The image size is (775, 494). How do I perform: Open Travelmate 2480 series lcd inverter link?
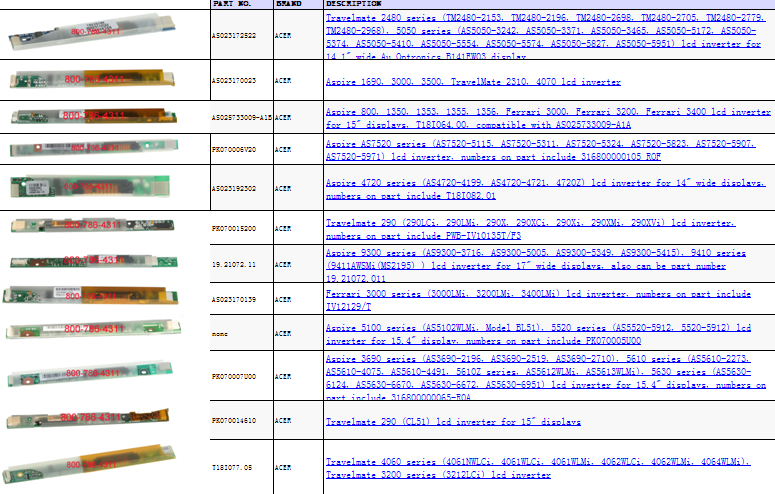click(x=546, y=37)
